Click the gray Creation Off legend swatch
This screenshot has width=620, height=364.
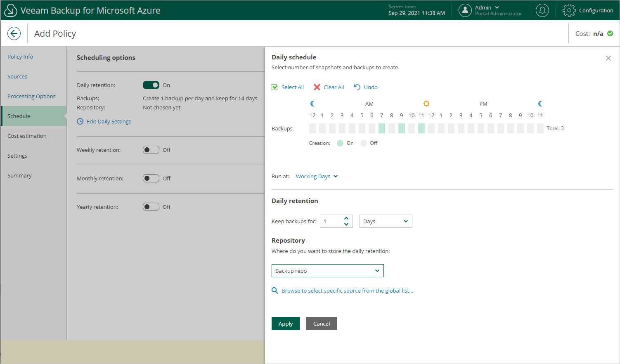(x=364, y=143)
